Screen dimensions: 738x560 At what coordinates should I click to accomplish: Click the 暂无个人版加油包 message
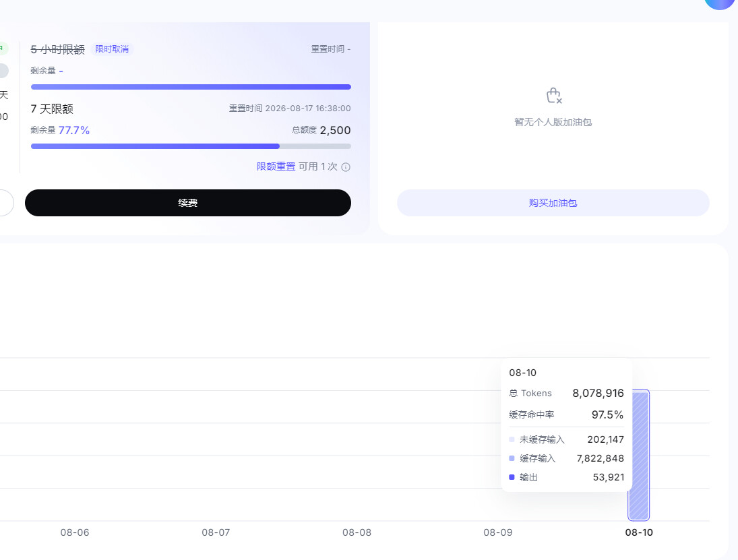coord(553,122)
